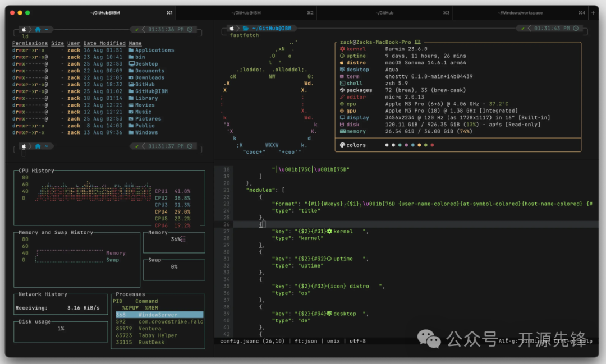Select the Tabby Helper process row

point(159,336)
